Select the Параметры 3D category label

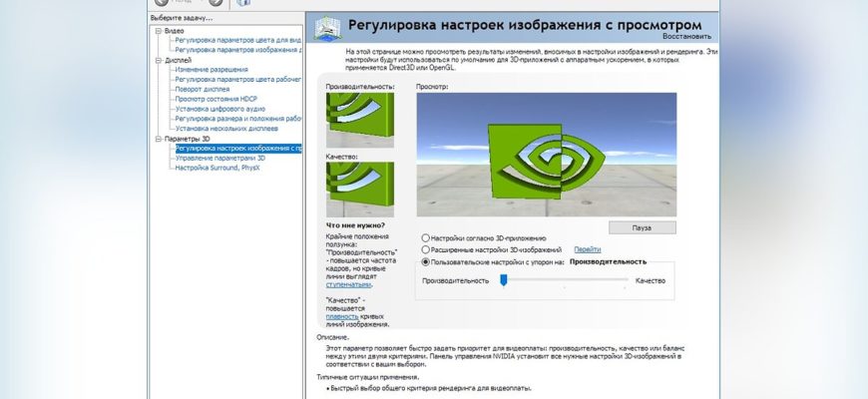[x=188, y=139]
